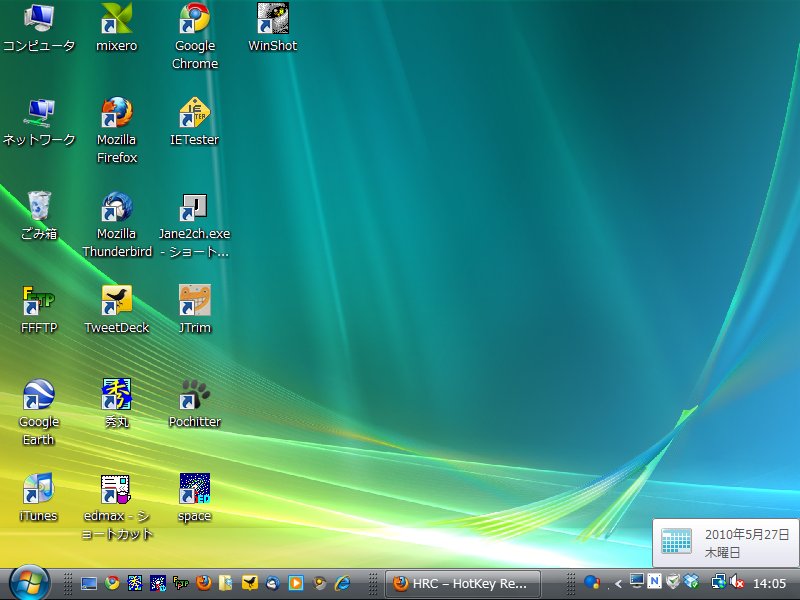Launch FFFTP from the taskbar quick launch
Screen dimensions: 800x600
coord(181,583)
